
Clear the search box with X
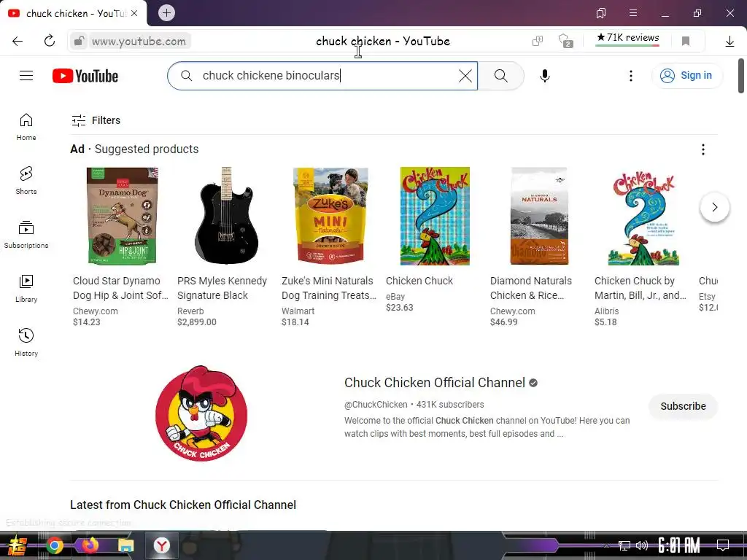tap(465, 76)
